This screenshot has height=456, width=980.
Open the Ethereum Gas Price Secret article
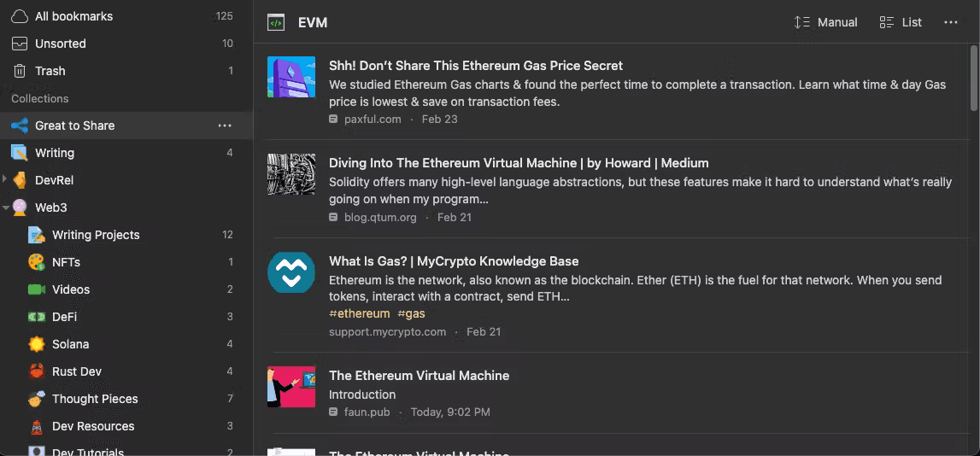tap(475, 66)
